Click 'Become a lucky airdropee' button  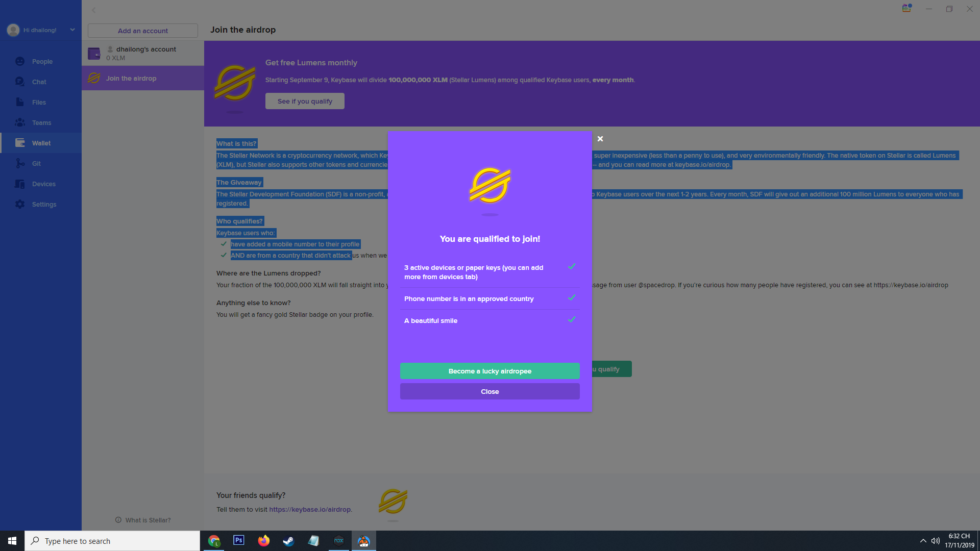pyautogui.click(x=489, y=371)
